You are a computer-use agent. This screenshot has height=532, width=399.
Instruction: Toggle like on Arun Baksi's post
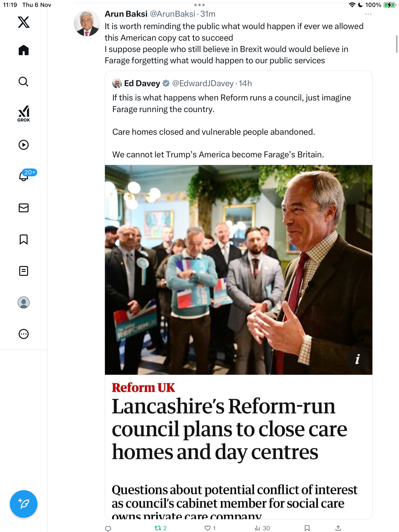click(x=208, y=528)
